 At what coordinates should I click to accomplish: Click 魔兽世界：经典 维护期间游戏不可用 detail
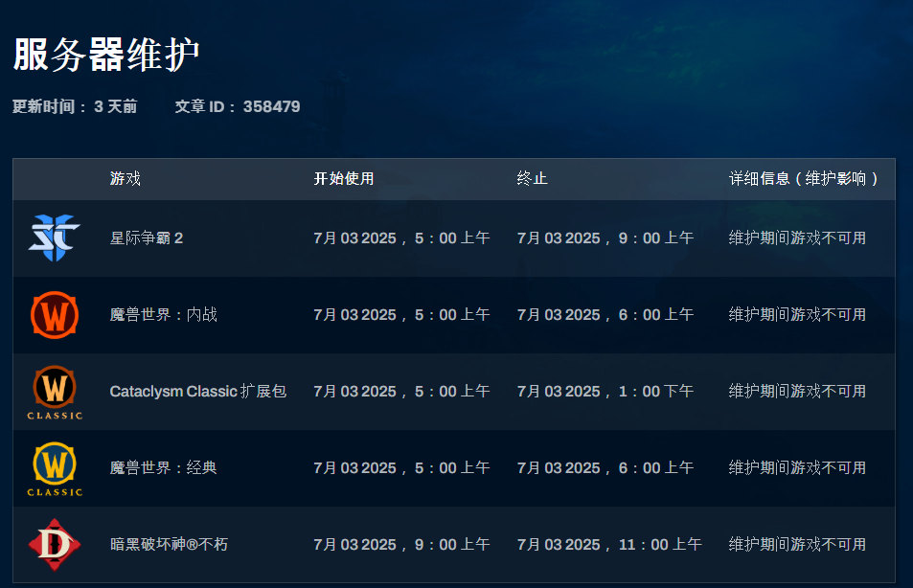pos(797,468)
